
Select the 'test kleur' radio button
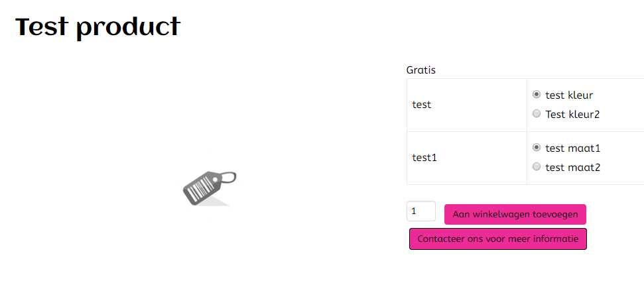coord(537,95)
